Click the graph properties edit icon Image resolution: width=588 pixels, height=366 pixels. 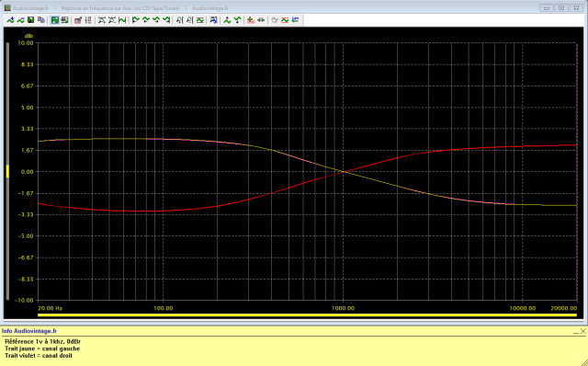(x=78, y=20)
